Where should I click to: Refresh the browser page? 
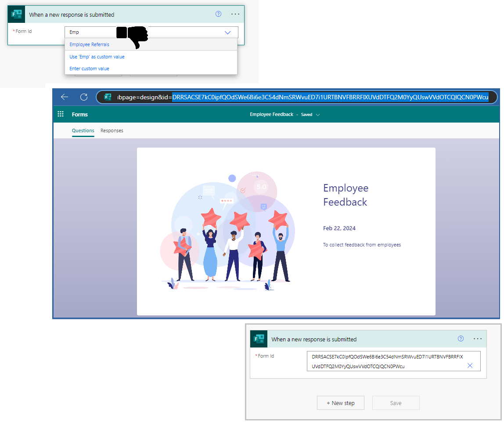pos(84,97)
